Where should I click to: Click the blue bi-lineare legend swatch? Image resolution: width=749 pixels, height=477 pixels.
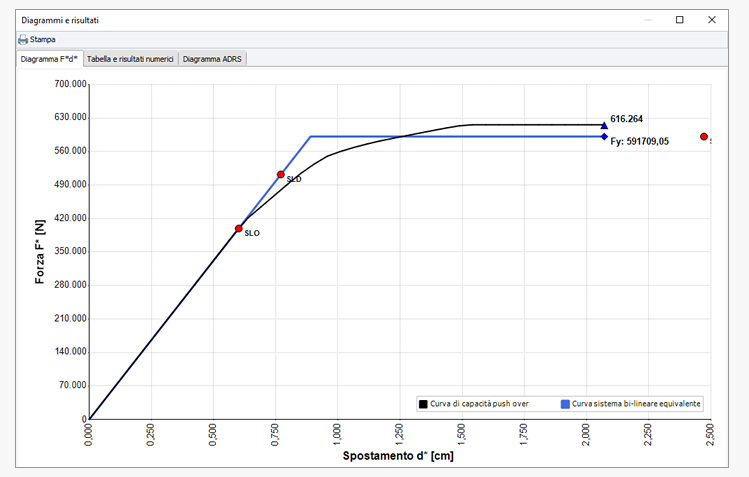pyautogui.click(x=565, y=404)
